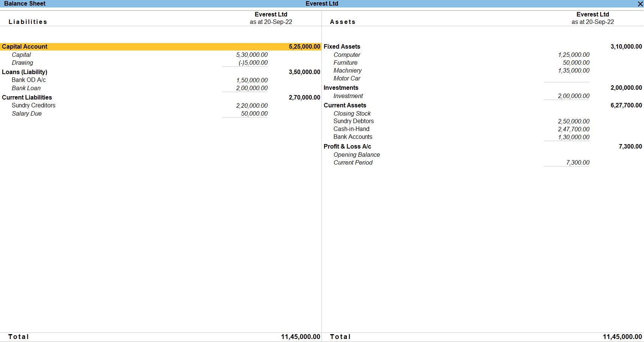Click Sundry Debtors amount 2,50,000.00
644x342 pixels.
point(574,122)
